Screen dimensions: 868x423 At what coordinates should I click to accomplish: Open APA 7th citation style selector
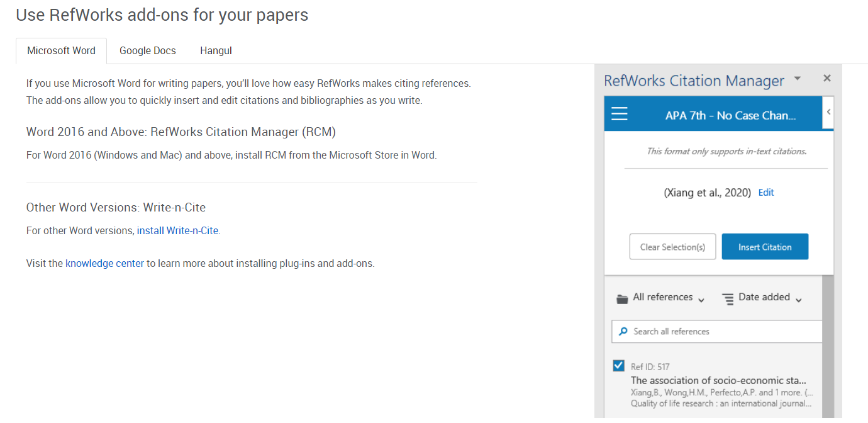point(730,116)
